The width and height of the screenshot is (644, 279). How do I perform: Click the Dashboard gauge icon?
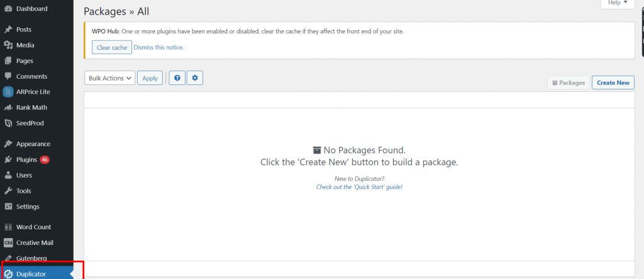(8, 9)
